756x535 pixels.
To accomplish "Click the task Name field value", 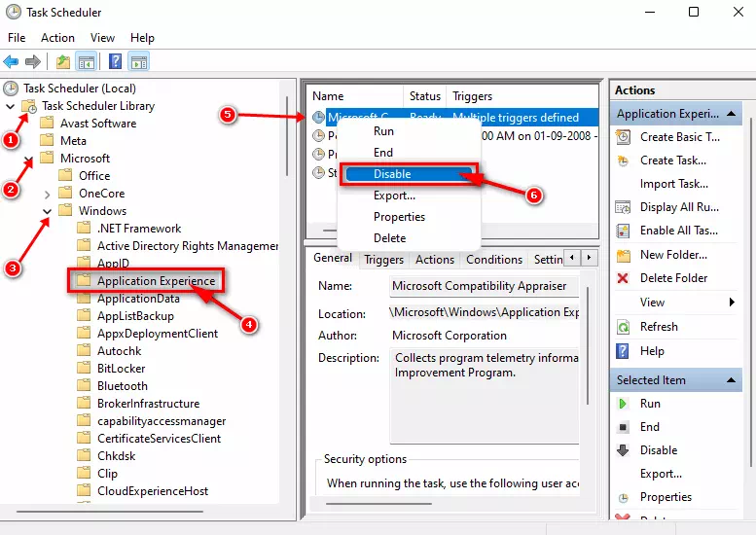I will click(x=485, y=286).
